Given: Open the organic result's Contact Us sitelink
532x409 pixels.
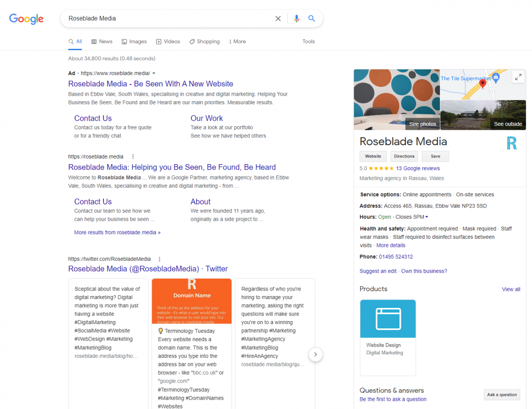Looking at the screenshot, I should pos(93,201).
